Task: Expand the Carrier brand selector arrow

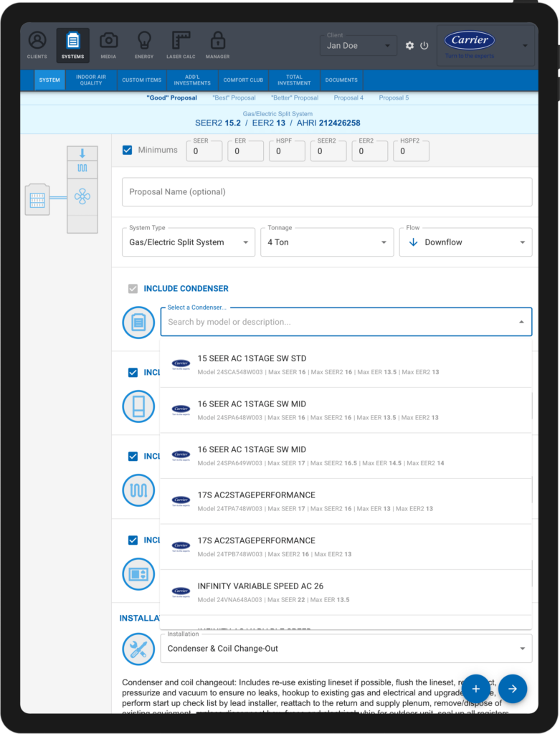Action: point(525,45)
